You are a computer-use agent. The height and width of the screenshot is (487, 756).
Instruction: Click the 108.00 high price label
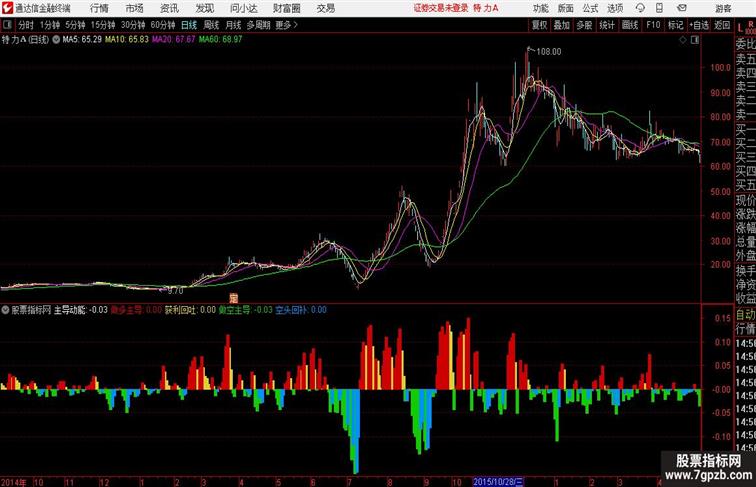tap(549, 52)
